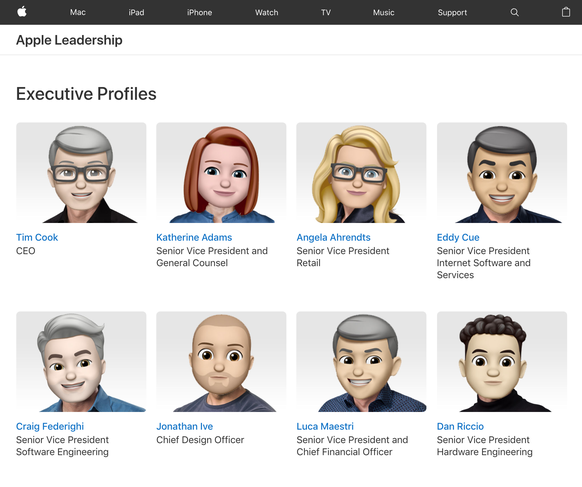Click the Chief Financial Officer text
Image resolution: width=582 pixels, height=487 pixels.
(x=344, y=452)
